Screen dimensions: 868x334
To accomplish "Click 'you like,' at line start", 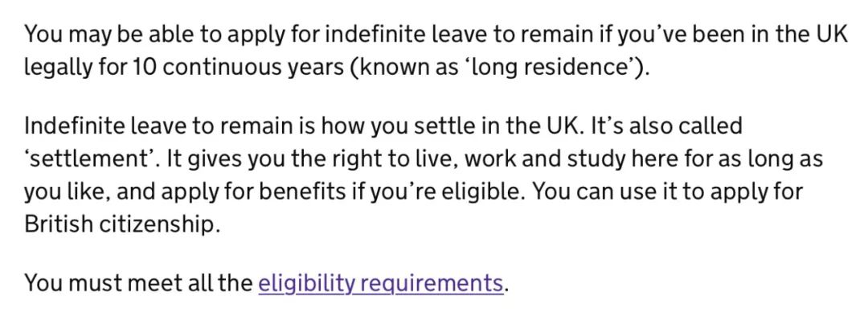I will [67, 192].
